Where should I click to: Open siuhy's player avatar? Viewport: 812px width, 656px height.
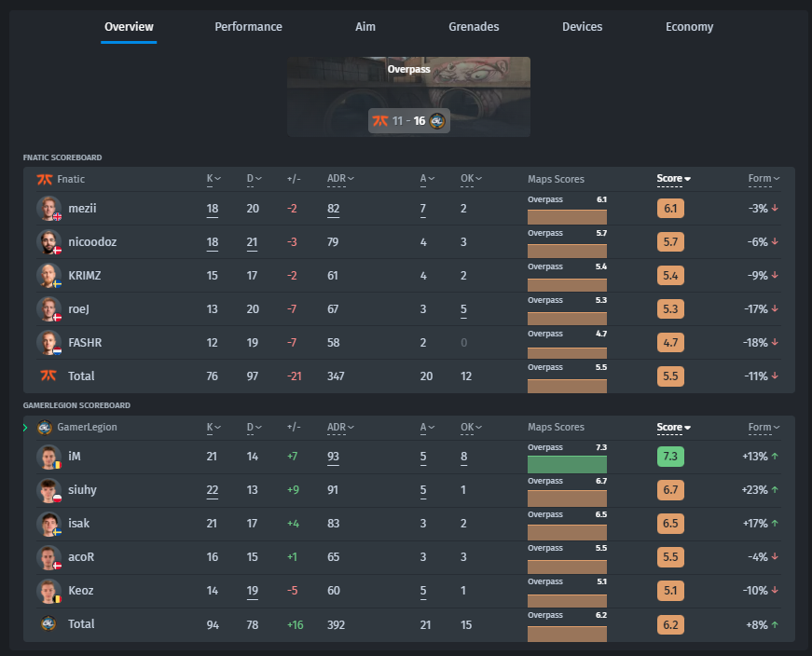48,490
